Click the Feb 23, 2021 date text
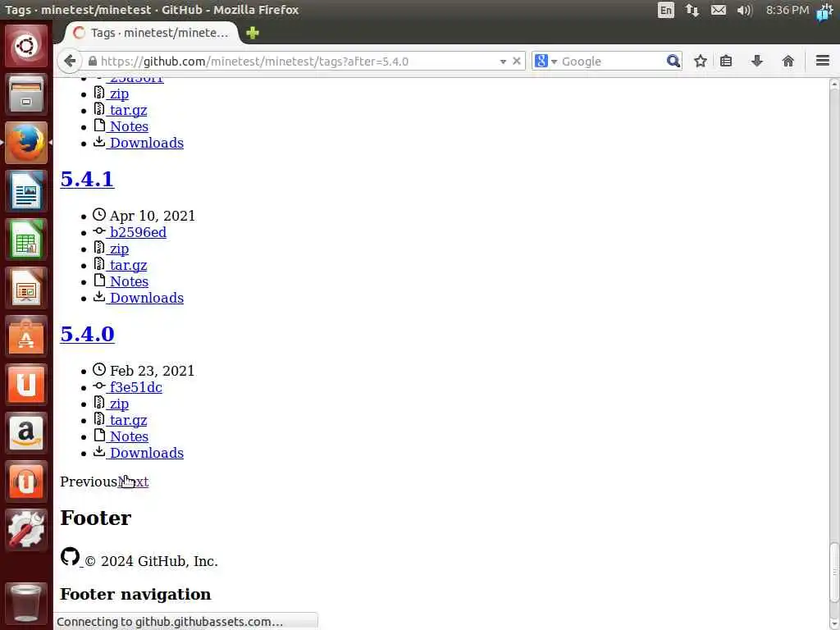This screenshot has height=630, width=840. [x=152, y=371]
